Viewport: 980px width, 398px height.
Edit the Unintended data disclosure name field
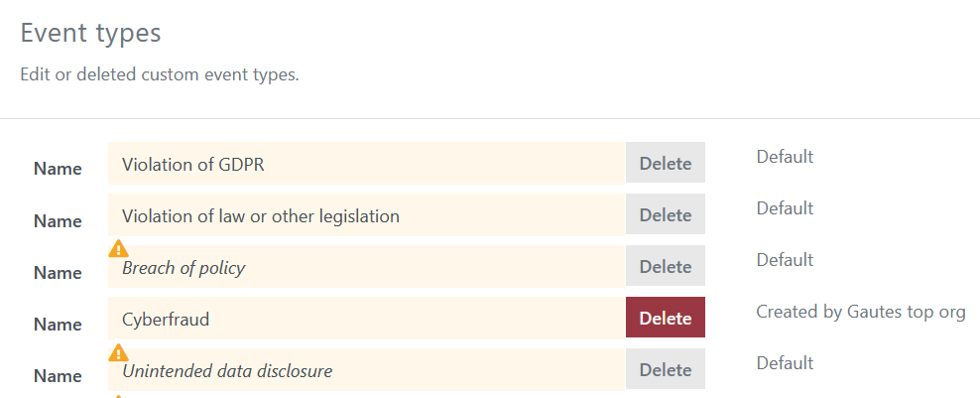[367, 370]
